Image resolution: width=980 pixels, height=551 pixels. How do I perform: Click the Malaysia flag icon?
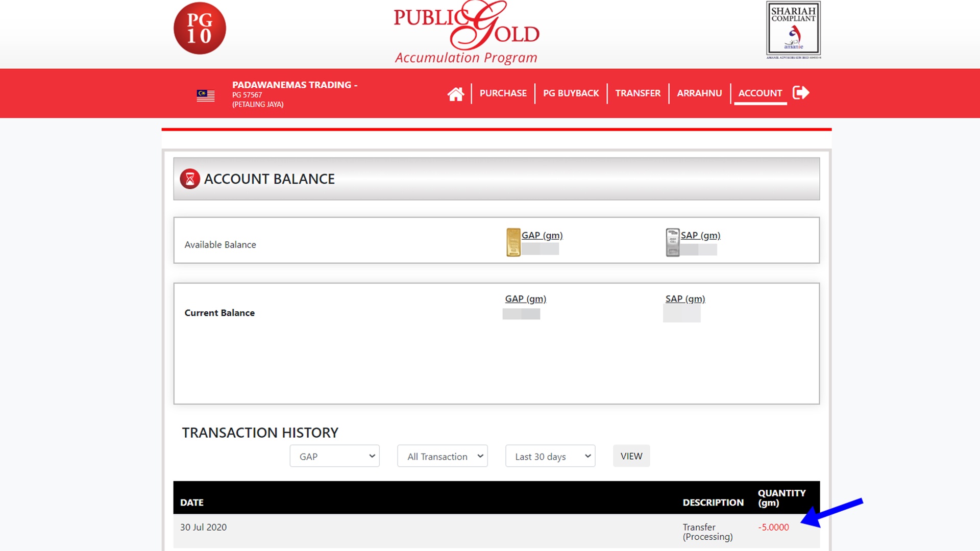point(206,95)
